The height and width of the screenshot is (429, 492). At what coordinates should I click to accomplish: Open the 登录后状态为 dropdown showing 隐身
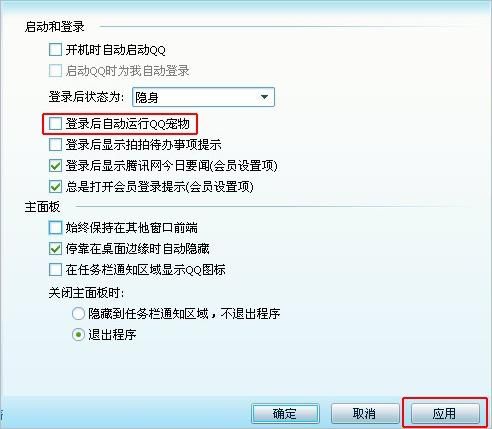click(203, 97)
